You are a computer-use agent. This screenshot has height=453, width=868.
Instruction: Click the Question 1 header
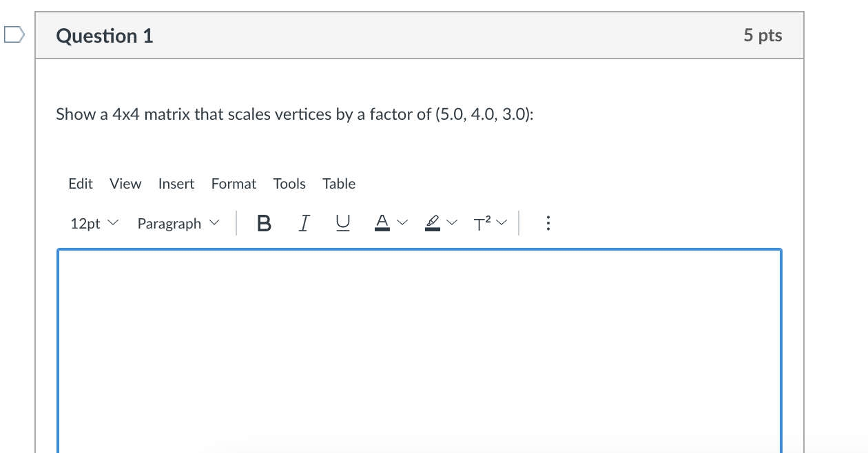click(x=104, y=36)
